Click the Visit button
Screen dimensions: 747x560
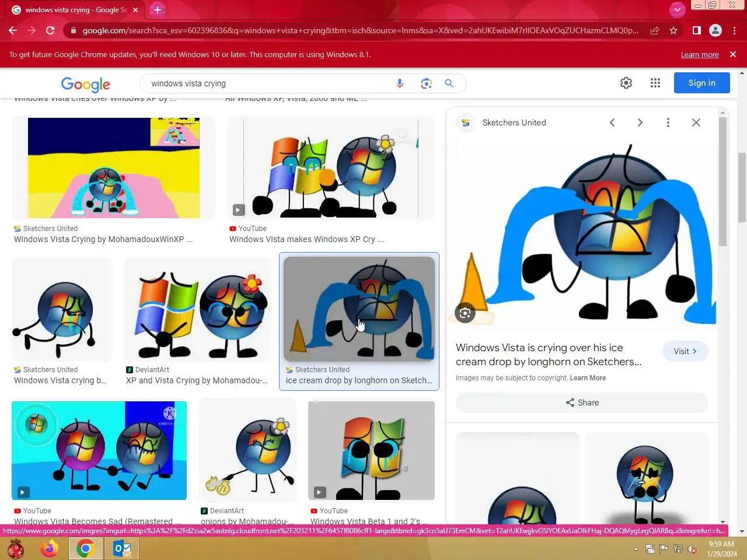coord(685,351)
